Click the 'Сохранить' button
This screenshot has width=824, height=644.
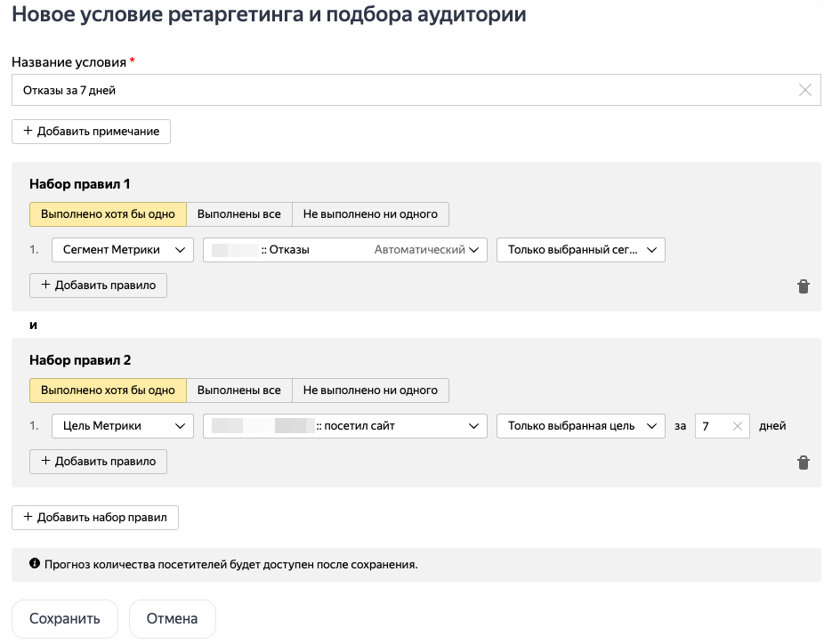click(64, 619)
